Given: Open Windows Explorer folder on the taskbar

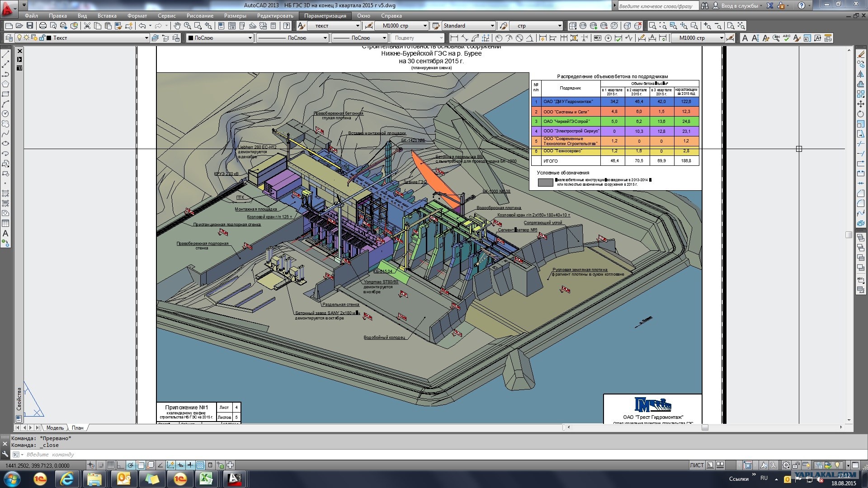Looking at the screenshot, I should coord(95,479).
